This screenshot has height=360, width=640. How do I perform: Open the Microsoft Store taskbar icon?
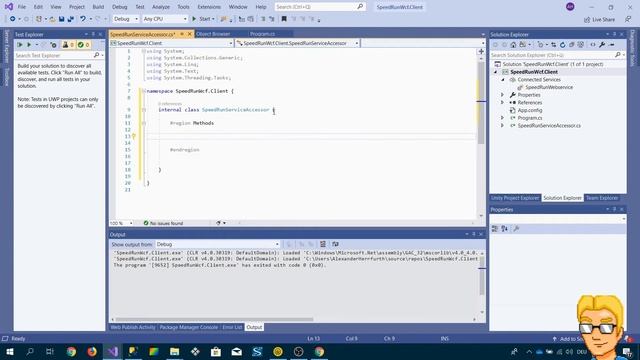tap(216, 351)
